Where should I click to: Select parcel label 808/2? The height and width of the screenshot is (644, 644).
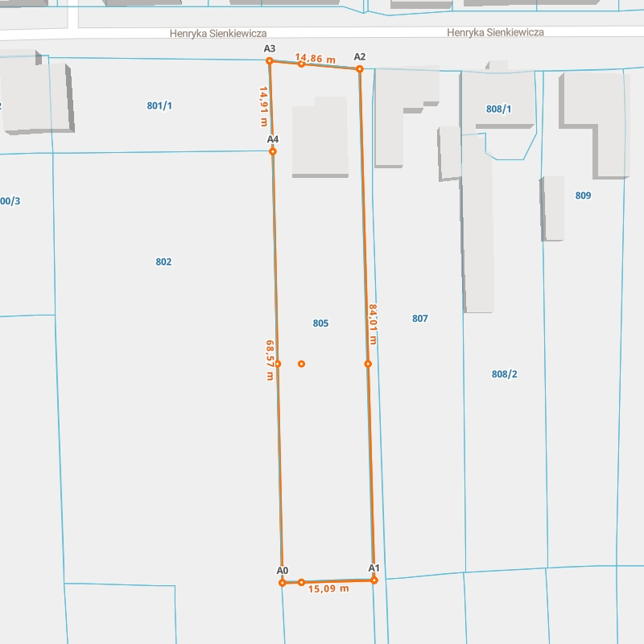click(x=504, y=374)
